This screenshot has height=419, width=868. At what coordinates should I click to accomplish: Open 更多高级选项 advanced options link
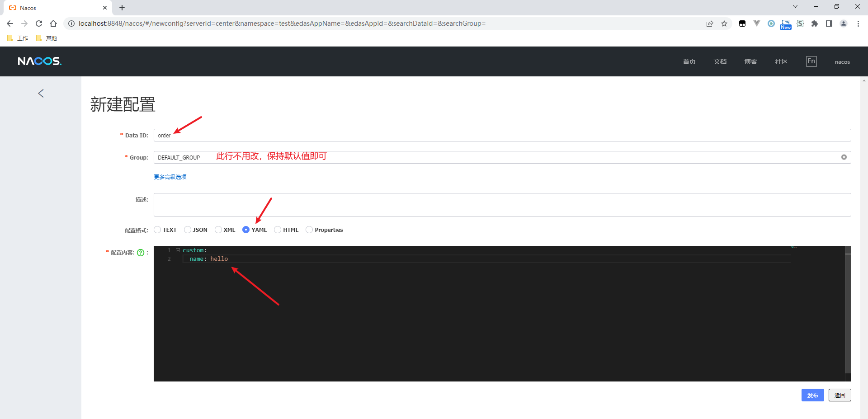pyautogui.click(x=170, y=177)
